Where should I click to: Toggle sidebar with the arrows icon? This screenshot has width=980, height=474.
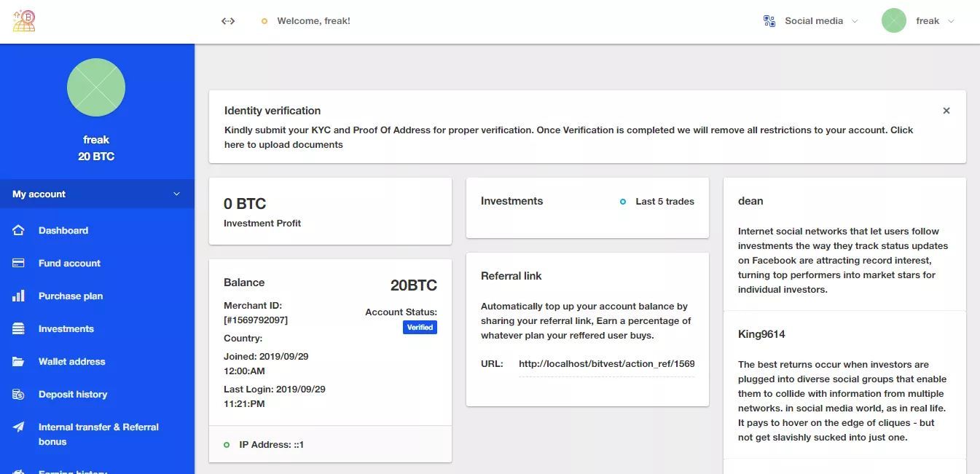click(x=228, y=21)
